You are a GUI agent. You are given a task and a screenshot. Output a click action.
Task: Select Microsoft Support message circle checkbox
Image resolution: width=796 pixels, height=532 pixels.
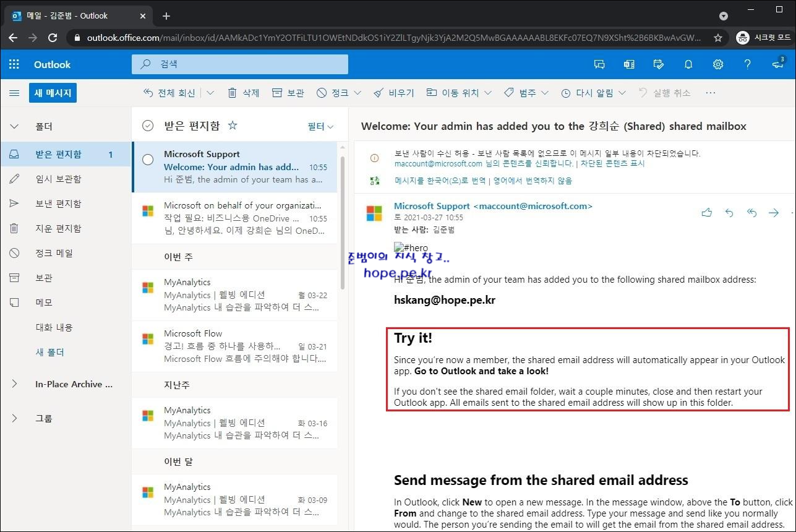point(148,160)
